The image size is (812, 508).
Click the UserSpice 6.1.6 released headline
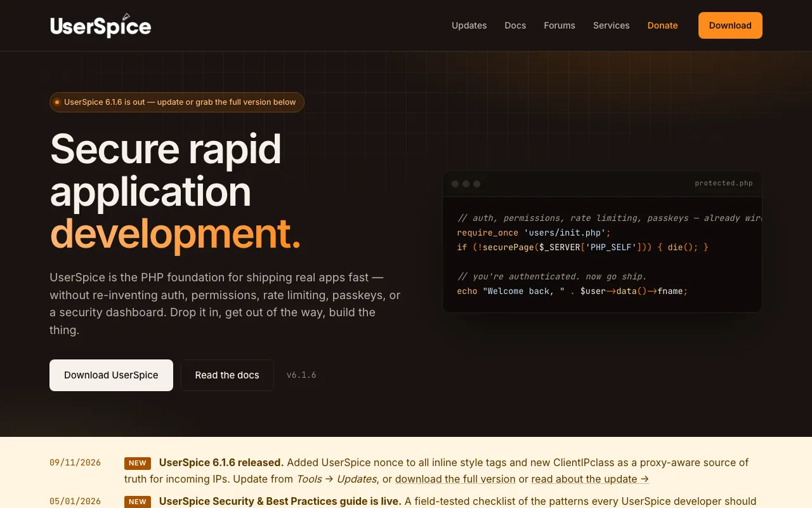221,462
